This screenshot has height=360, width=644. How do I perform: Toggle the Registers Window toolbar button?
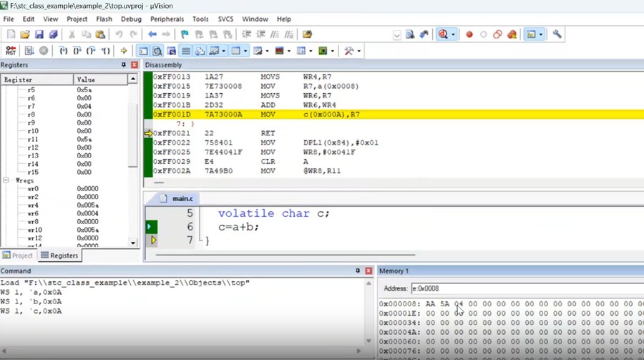point(186,51)
